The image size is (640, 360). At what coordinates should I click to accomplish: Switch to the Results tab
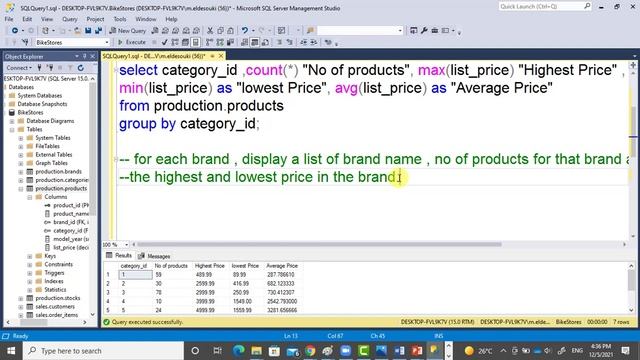119,256
